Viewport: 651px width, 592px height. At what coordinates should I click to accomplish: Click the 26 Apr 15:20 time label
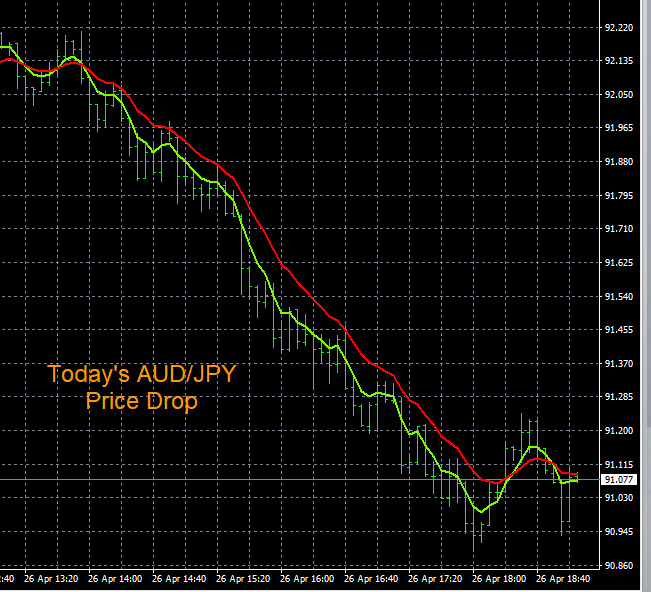243,578
